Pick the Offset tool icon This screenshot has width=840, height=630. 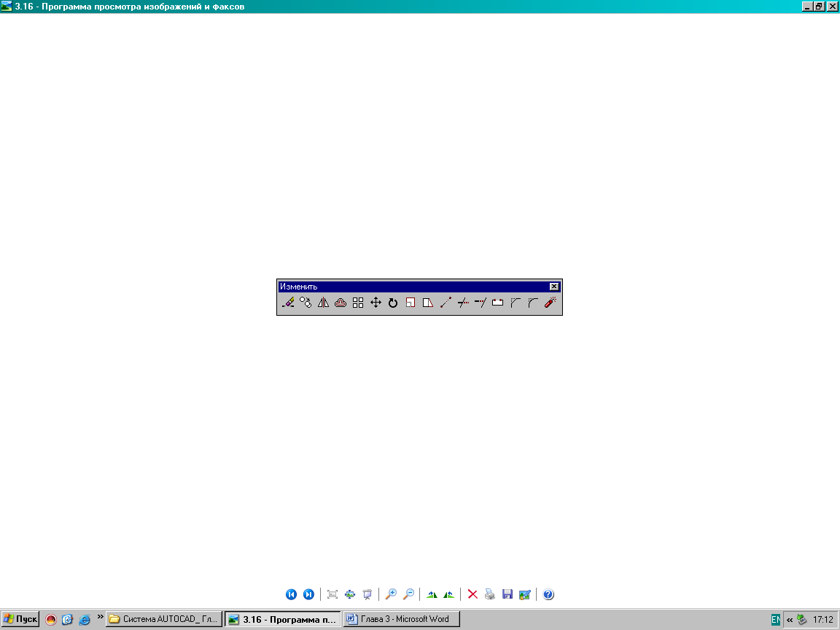pos(341,303)
